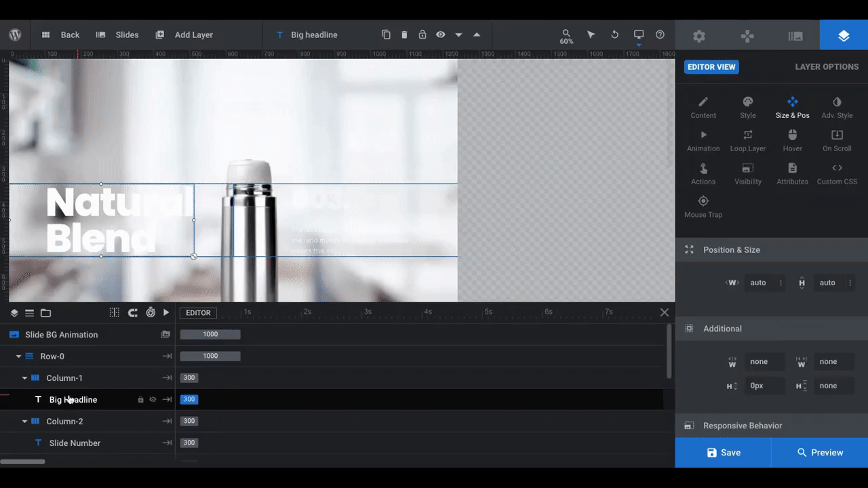Image resolution: width=868 pixels, height=488 pixels.
Task: Play the timeline animation
Action: (166, 312)
